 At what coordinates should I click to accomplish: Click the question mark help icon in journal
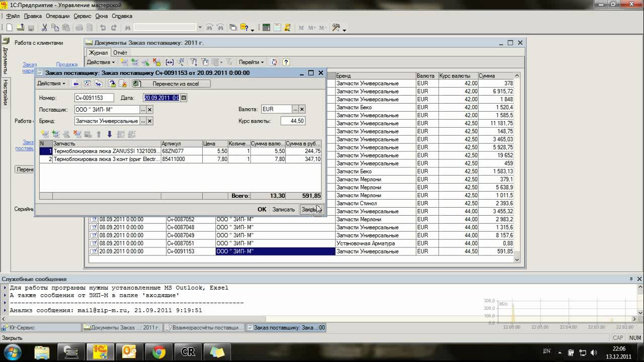(286, 62)
